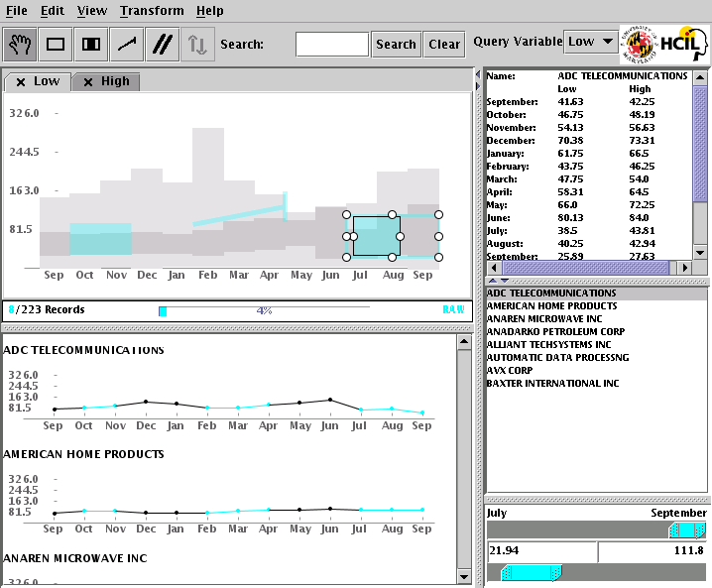Click the 4% records progress bar
This screenshot has height=588, width=712.
click(264, 310)
